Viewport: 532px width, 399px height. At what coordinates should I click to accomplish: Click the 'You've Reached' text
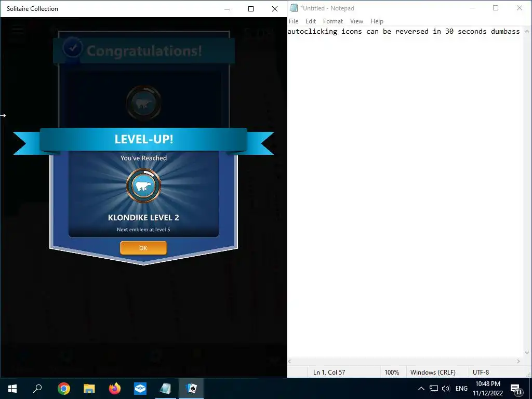143,158
